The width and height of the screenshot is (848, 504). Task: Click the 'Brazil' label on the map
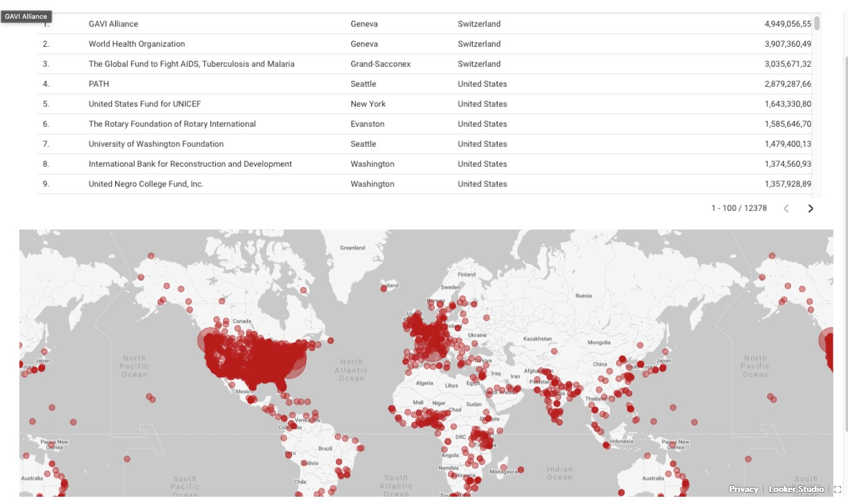[325, 448]
